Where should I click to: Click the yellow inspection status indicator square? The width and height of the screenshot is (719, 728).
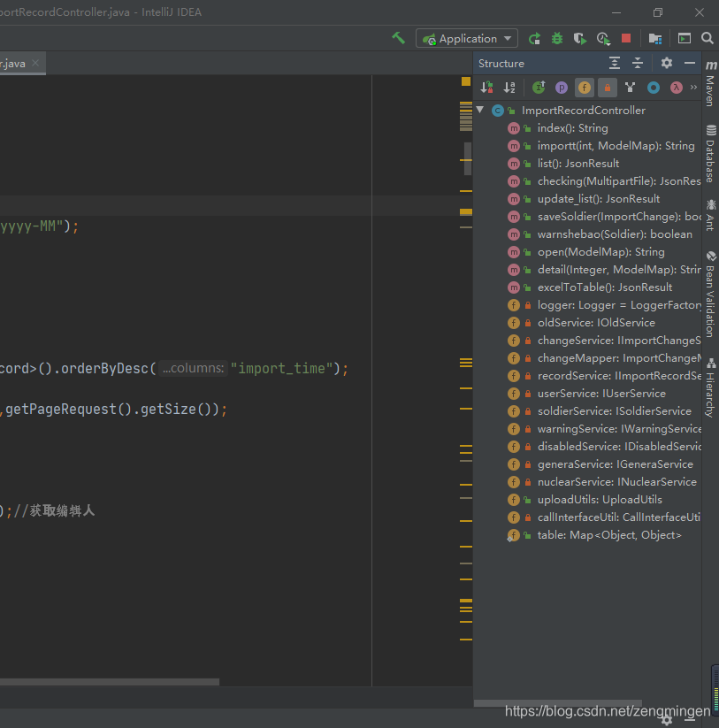(466, 81)
